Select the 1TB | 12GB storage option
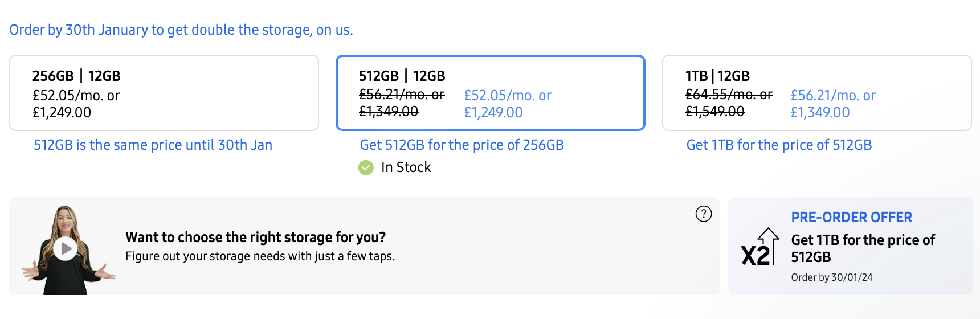980x319 pixels. point(816,93)
